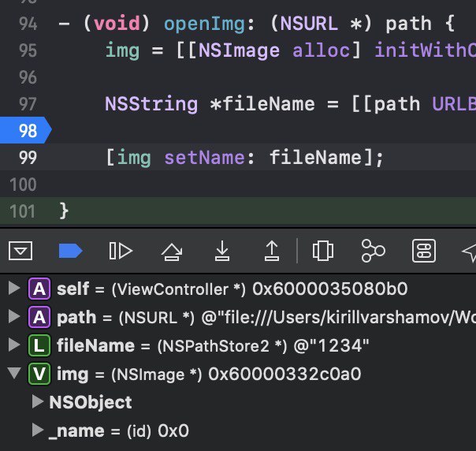Collapse the img variable row

(14, 373)
